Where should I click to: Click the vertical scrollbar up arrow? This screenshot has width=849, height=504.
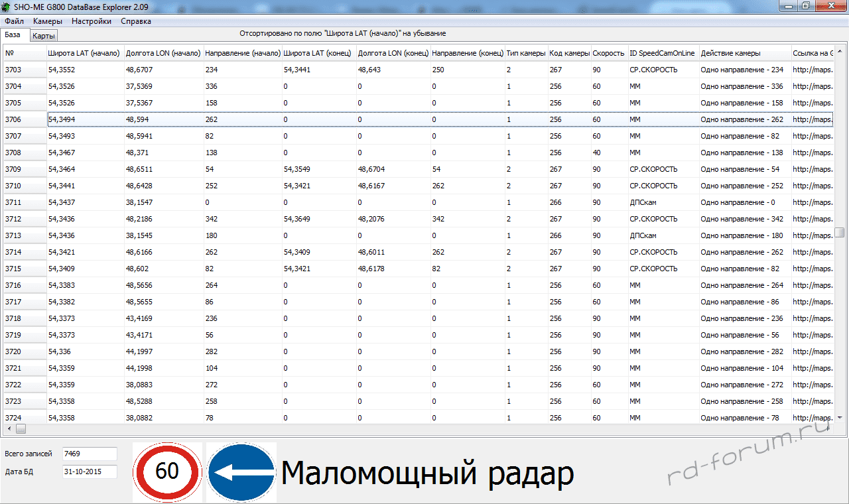tap(839, 51)
